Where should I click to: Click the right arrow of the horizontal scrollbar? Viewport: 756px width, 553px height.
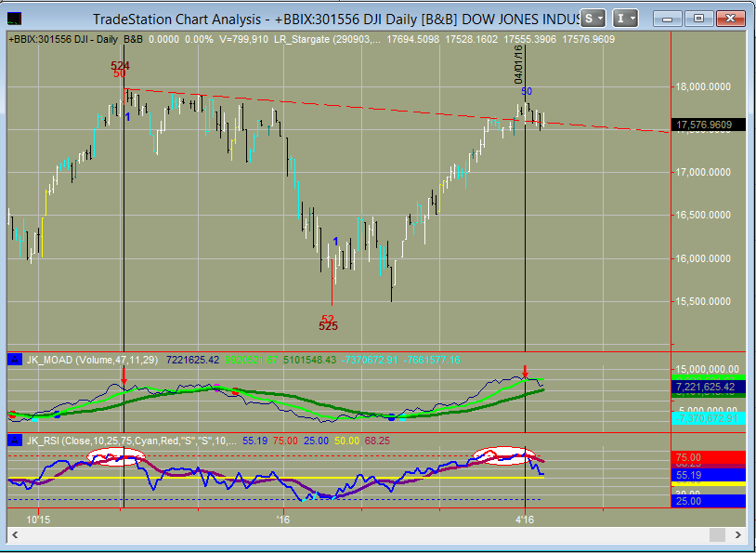point(738,534)
